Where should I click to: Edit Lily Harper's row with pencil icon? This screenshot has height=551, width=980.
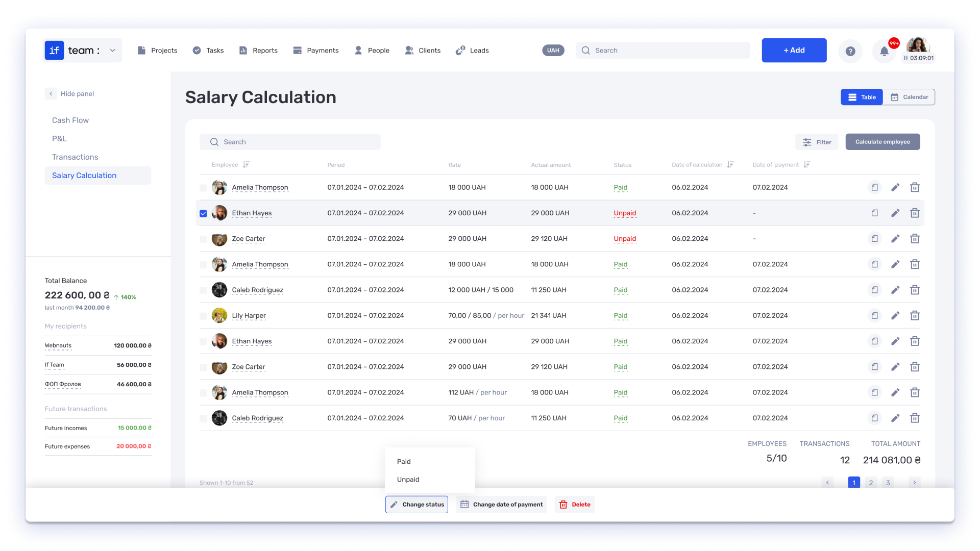coord(895,316)
